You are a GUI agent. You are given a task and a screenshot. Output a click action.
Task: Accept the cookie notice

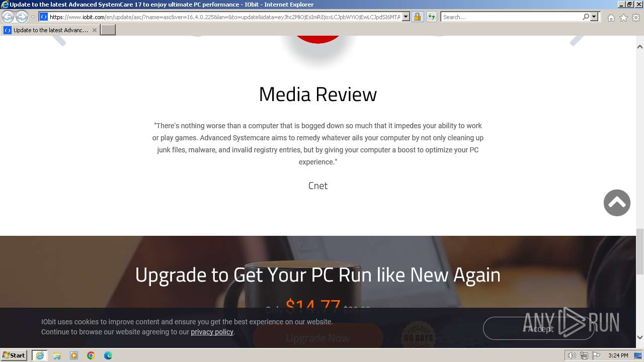539,328
